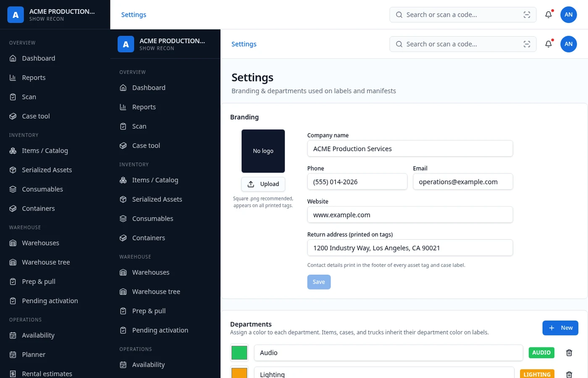Screen dimensions: 588x378
Task: Open notifications bell in the inner Settings header
Action: (x=549, y=44)
